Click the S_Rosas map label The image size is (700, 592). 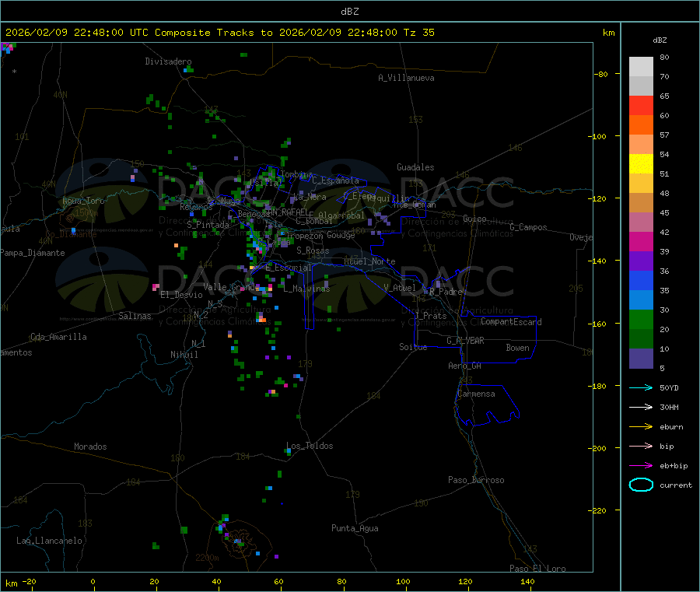coord(313,250)
